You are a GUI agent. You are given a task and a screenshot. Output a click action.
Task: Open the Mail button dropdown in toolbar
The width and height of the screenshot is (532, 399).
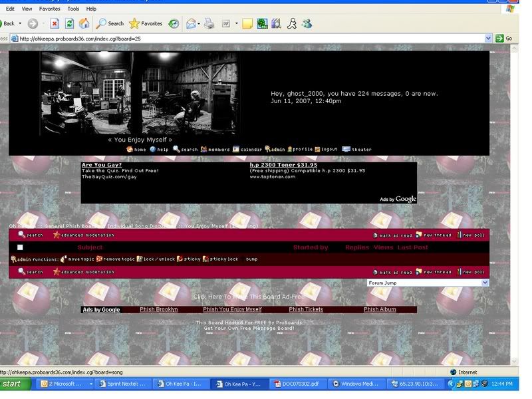tap(198, 23)
